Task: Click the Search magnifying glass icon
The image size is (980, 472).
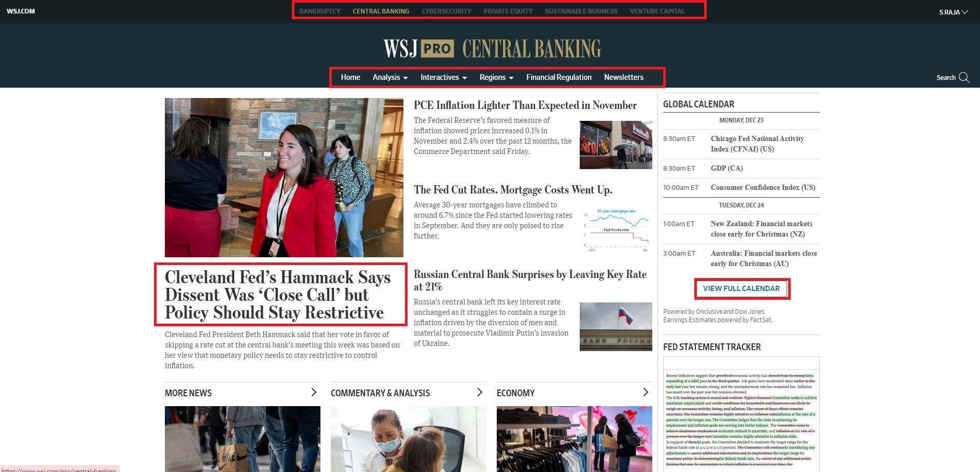Action: click(964, 77)
